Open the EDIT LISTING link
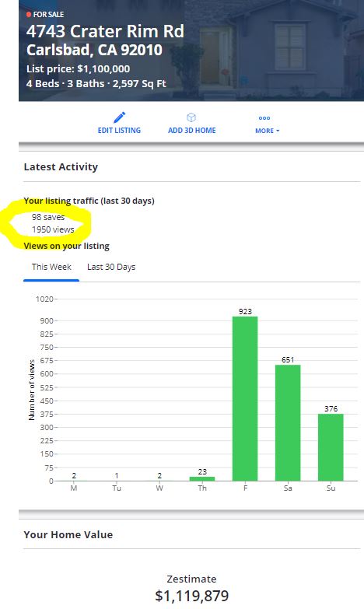 click(x=119, y=131)
